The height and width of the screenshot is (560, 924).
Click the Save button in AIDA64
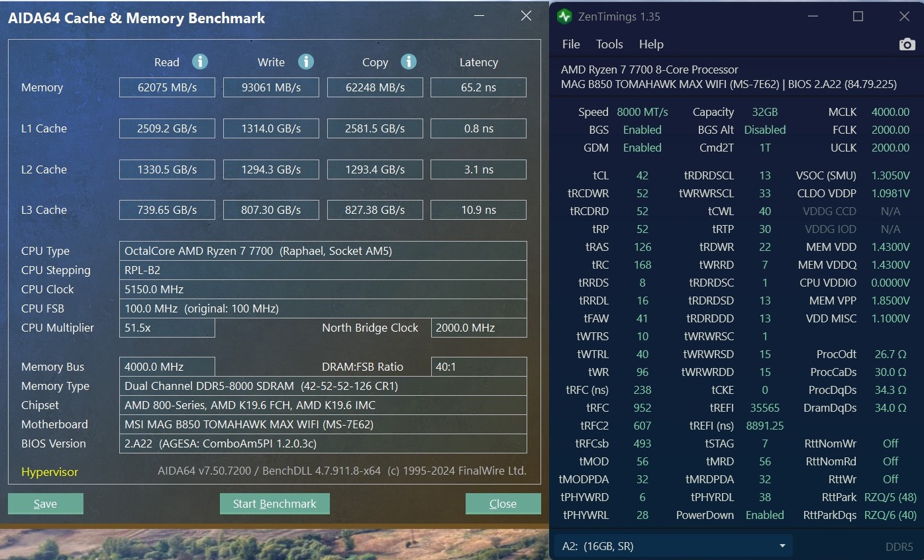point(45,504)
